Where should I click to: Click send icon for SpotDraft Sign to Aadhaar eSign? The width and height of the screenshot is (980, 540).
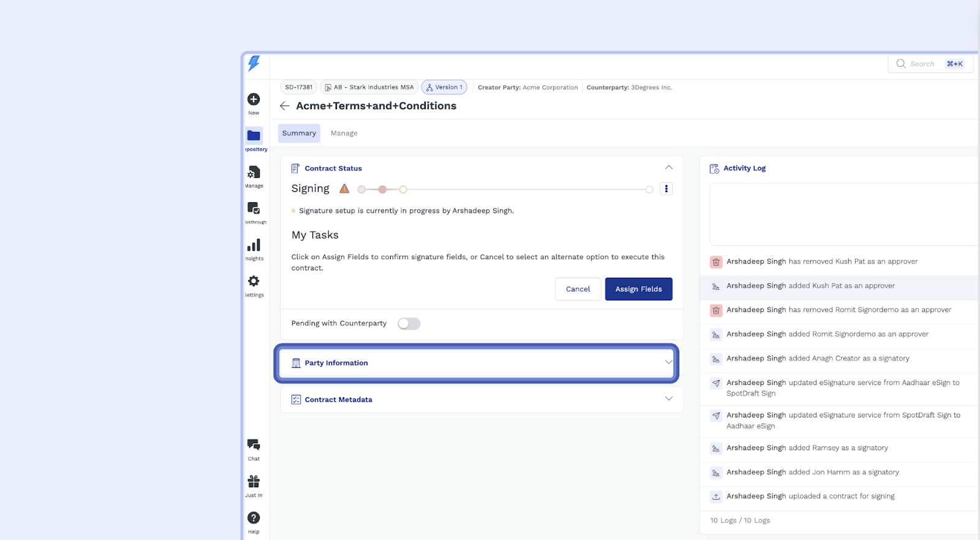coord(716,416)
